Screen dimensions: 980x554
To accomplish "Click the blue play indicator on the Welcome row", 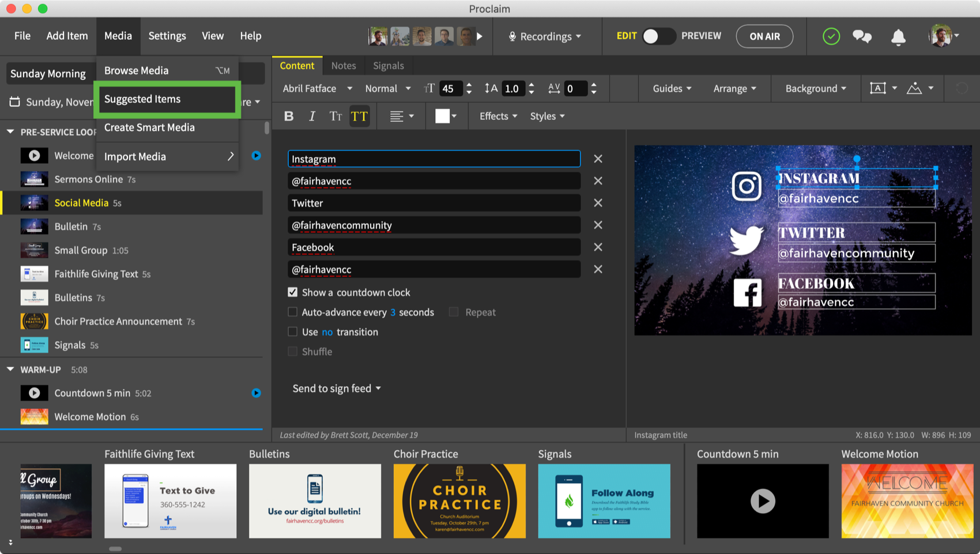I will [256, 156].
